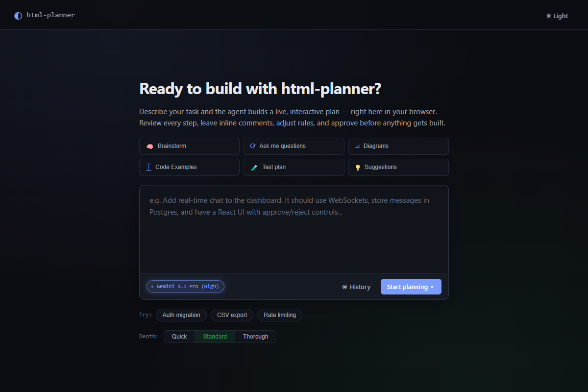Set depth to Thorough

click(256, 337)
